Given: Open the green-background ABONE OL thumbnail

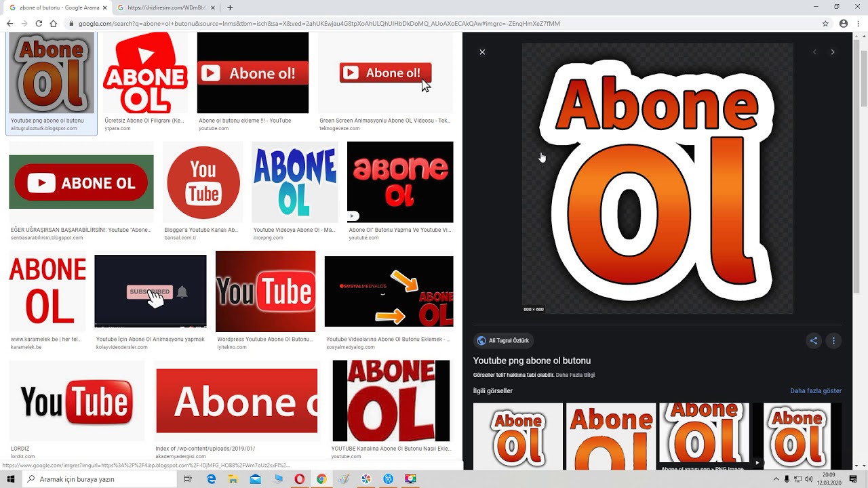Looking at the screenshot, I should 81,182.
